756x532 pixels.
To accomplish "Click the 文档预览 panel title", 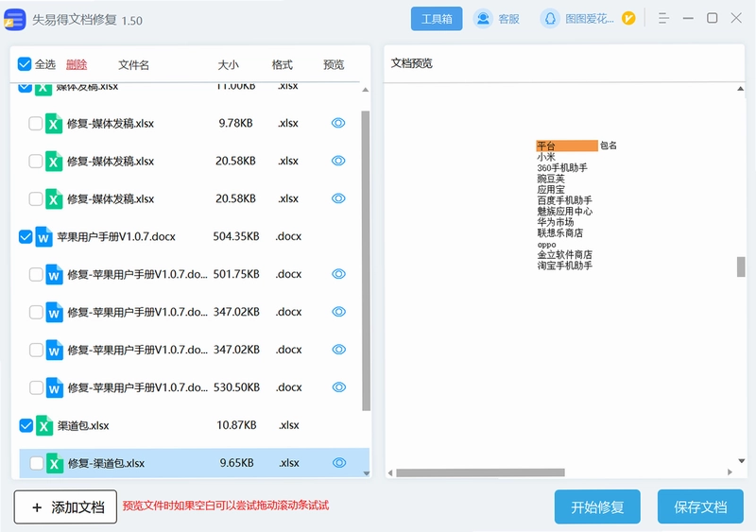I will coord(412,63).
